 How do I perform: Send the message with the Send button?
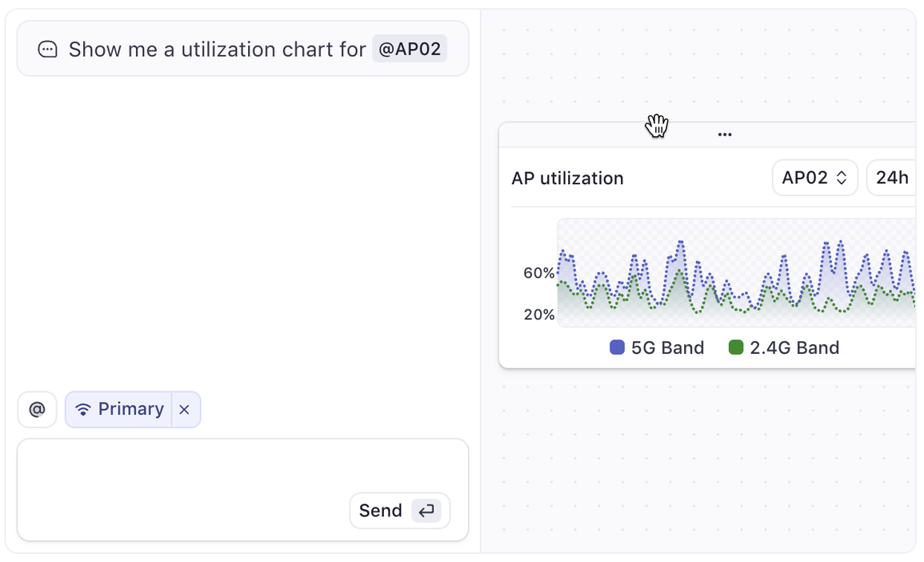[x=399, y=511]
